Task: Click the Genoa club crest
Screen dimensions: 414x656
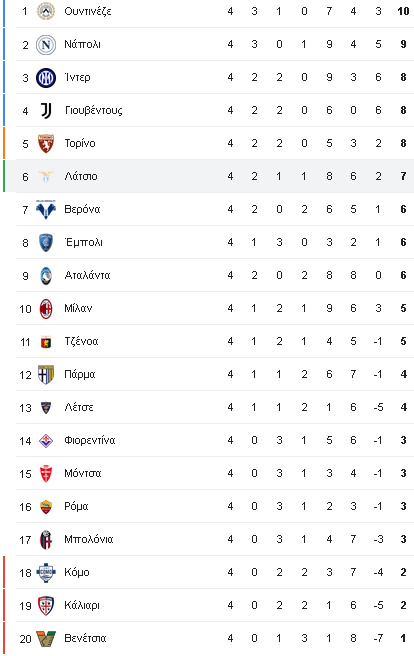Action: pos(46,342)
